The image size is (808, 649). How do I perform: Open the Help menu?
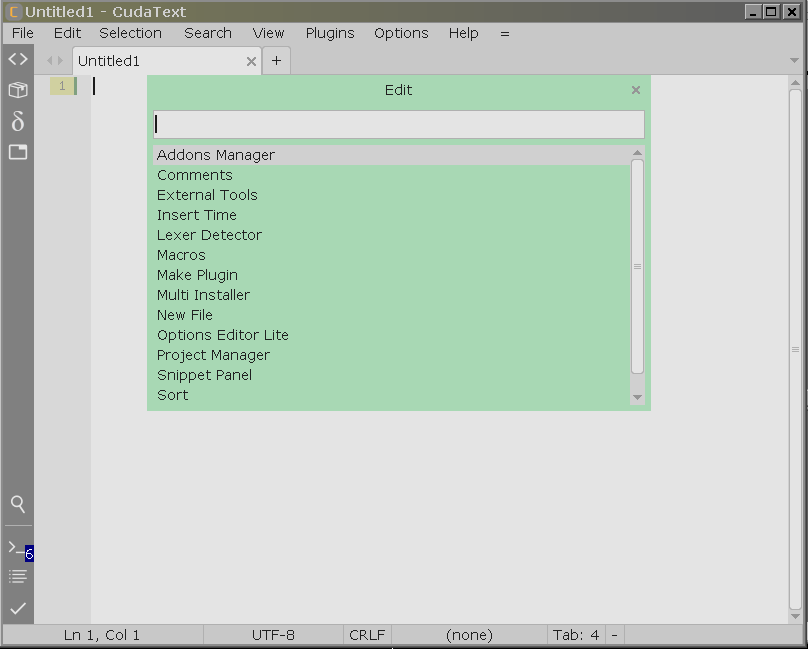point(463,34)
